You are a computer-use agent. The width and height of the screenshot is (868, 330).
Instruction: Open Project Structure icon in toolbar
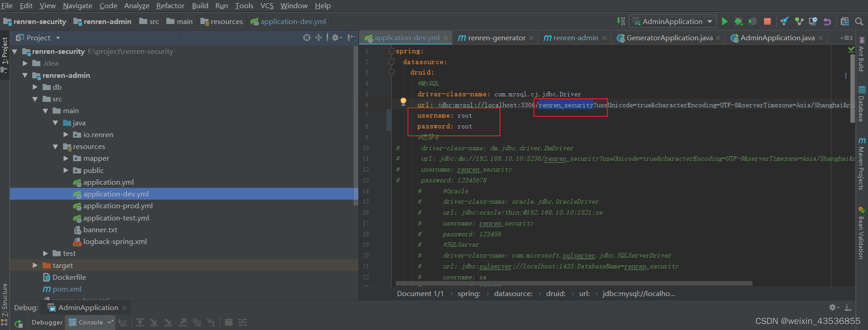pyautogui.click(x=845, y=21)
